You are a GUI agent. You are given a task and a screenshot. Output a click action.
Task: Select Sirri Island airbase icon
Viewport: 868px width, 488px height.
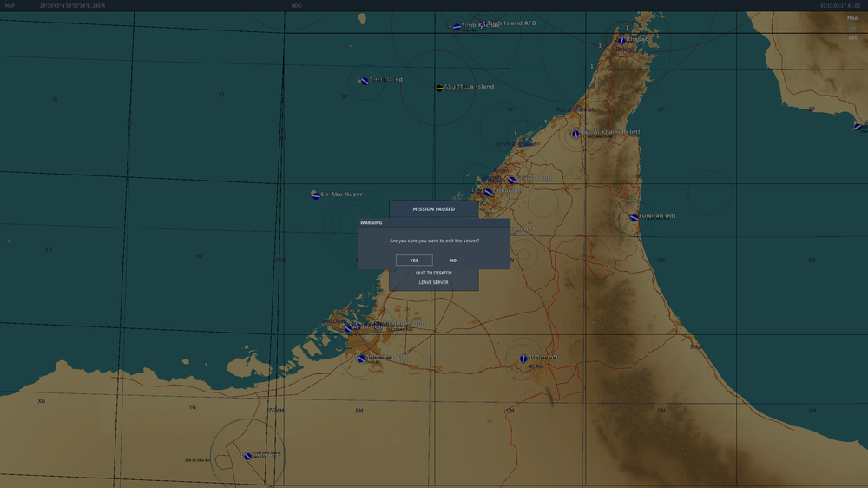click(365, 82)
